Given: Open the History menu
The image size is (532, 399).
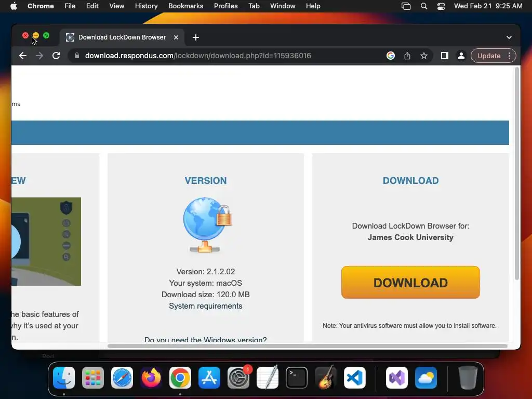Looking at the screenshot, I should click(146, 6).
